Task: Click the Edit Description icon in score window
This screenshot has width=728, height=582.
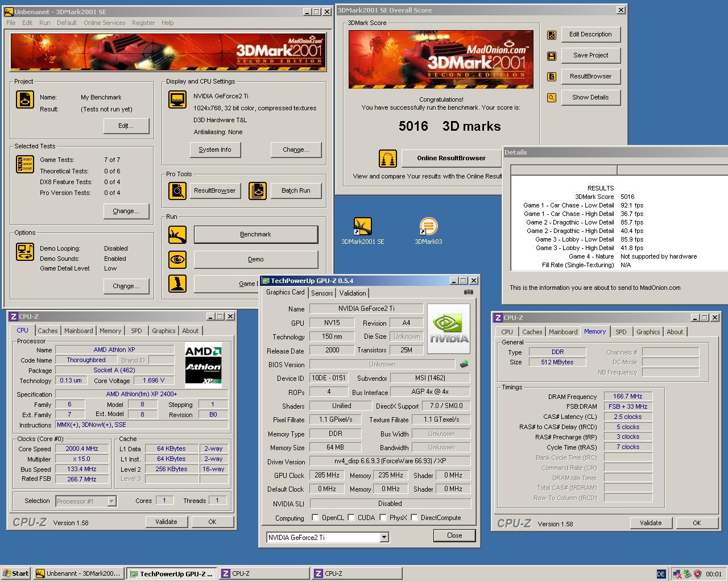Action: click(551, 35)
